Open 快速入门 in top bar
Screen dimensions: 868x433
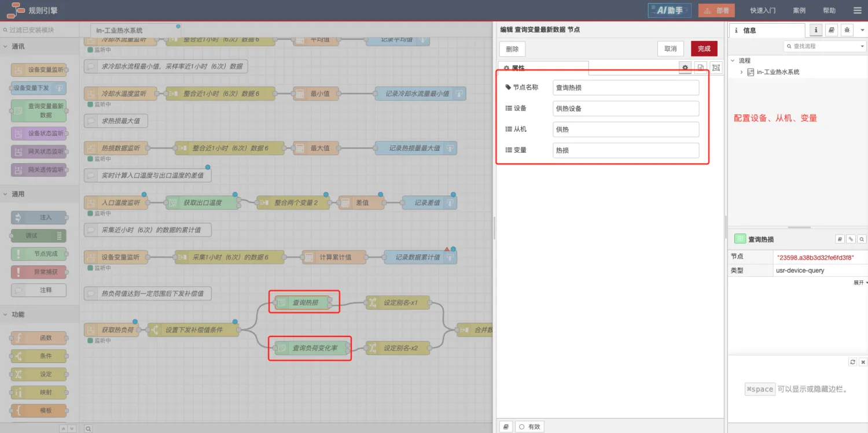pyautogui.click(x=763, y=10)
